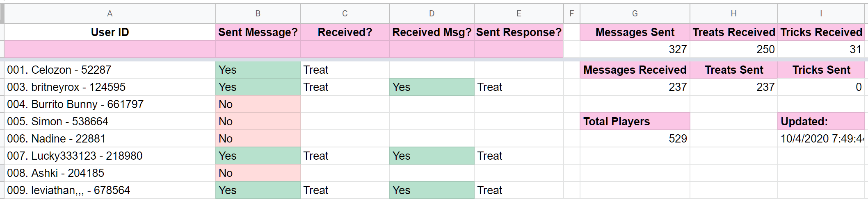868x199 pixels.
Task: Click the Messages Received header cell
Action: pos(635,70)
